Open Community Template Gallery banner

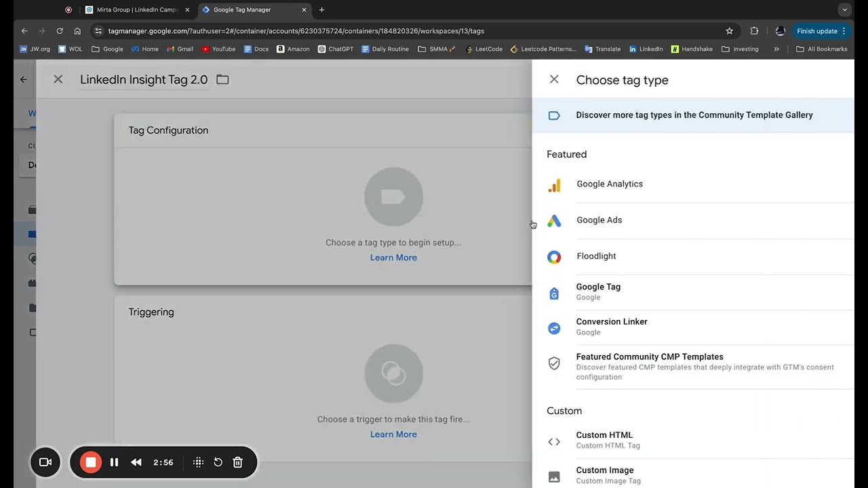693,115
